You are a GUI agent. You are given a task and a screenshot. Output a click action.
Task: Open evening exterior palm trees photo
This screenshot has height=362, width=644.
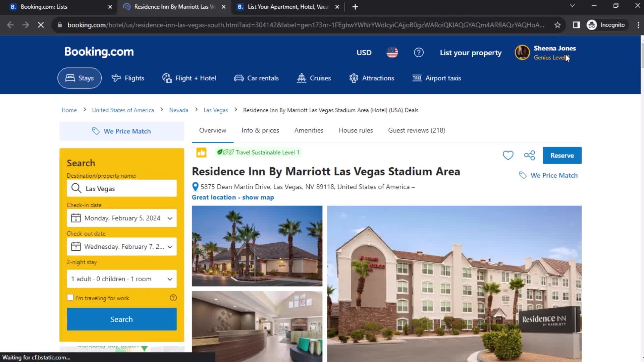click(x=257, y=246)
